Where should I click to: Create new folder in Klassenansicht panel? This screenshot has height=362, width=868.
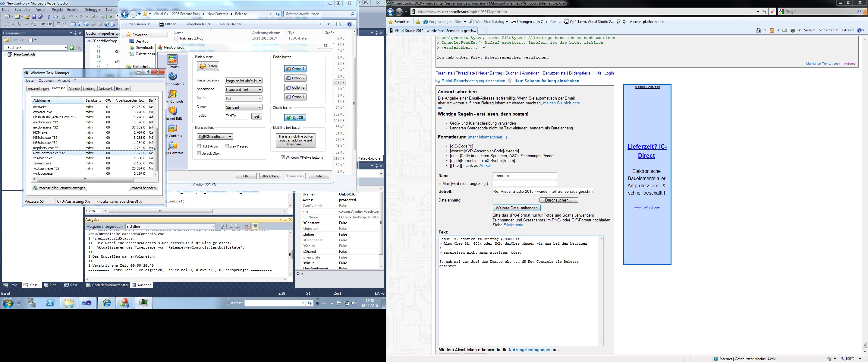6,40
